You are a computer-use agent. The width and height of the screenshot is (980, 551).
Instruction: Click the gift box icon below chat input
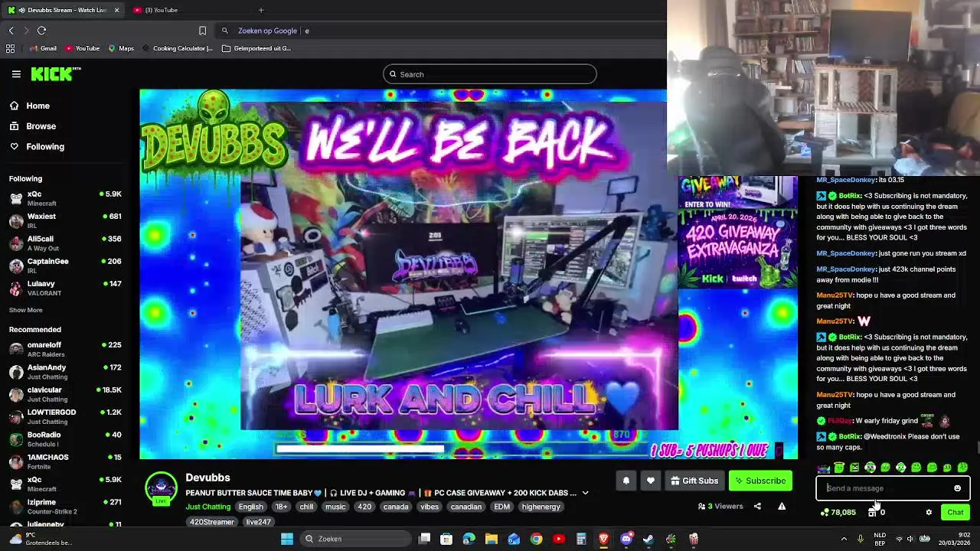coord(872,512)
